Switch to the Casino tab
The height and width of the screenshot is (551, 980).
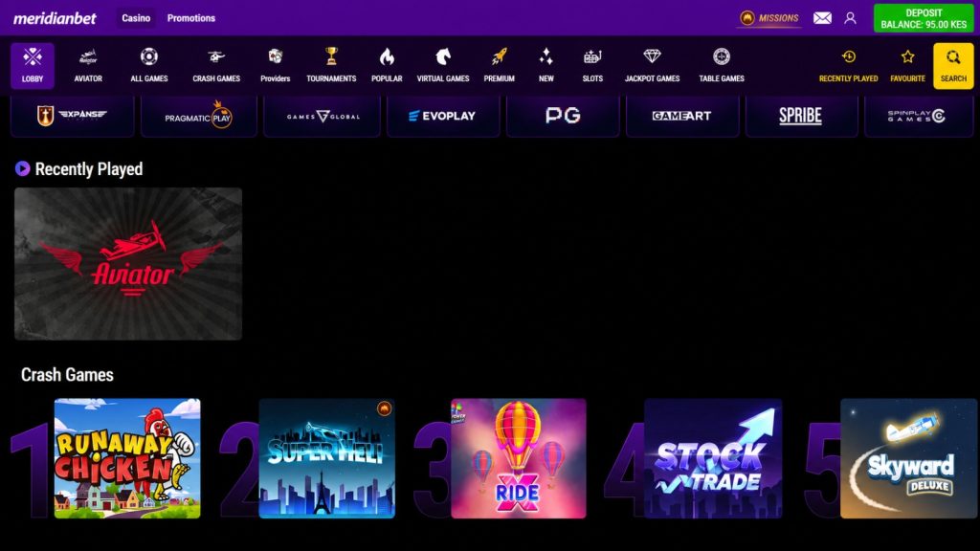136,18
